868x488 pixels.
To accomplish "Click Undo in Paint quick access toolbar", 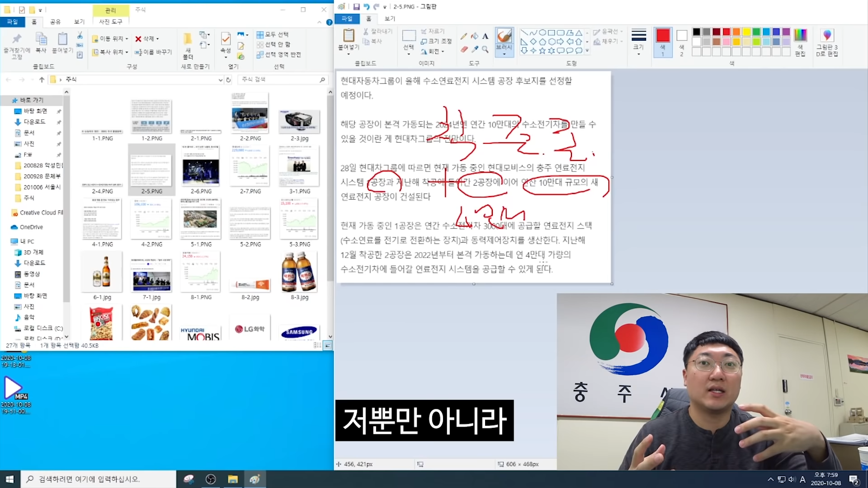I will [x=366, y=7].
